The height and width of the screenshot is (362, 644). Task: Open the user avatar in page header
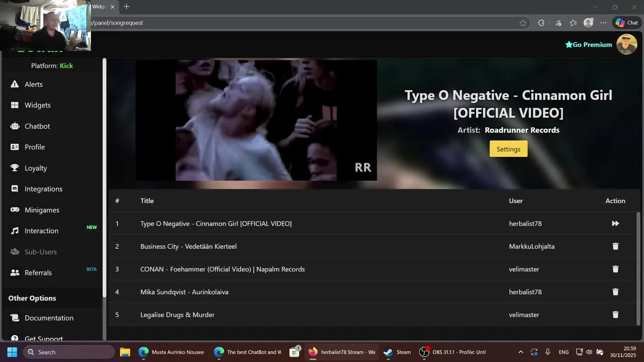pos(626,44)
